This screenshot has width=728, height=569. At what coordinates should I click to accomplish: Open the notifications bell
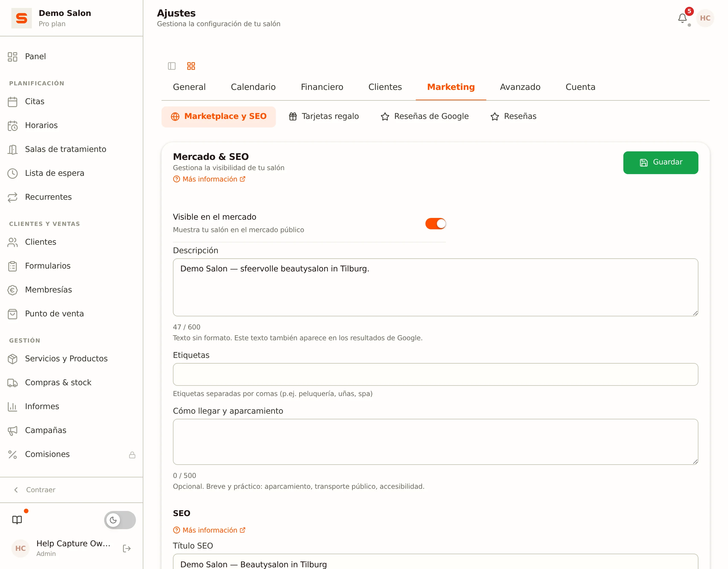point(682,18)
